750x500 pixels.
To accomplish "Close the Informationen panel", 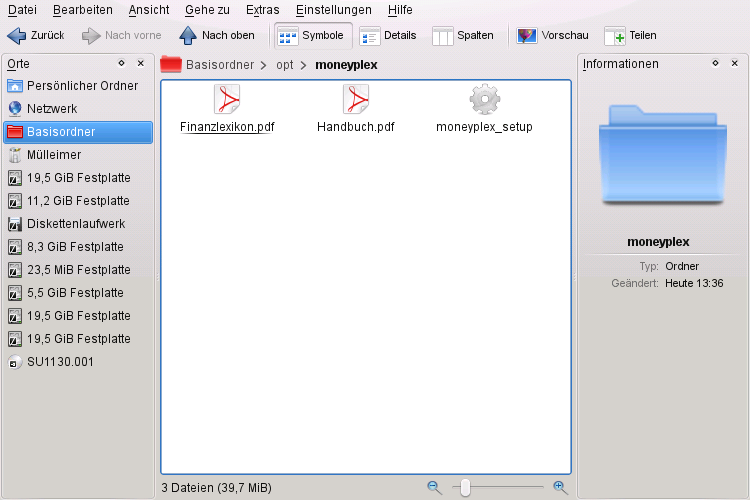I will click(735, 63).
